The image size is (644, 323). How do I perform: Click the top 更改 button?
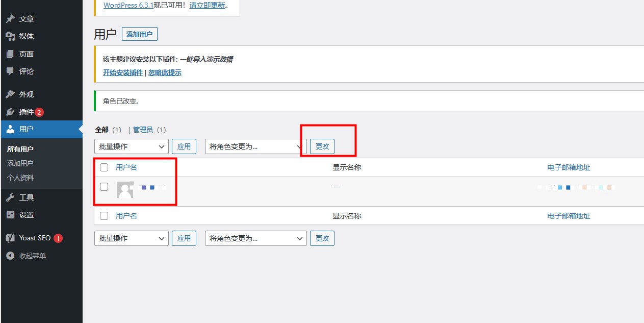pos(322,146)
